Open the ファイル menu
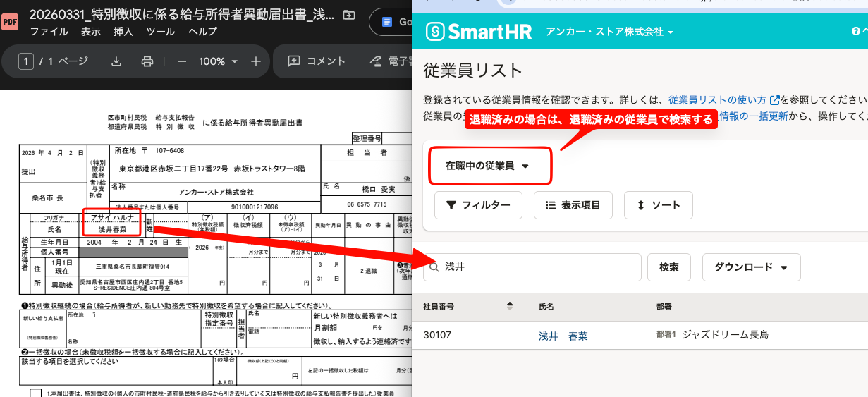 [x=49, y=32]
